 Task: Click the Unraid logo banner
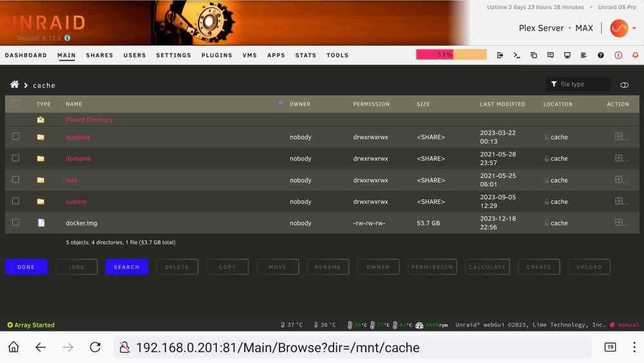(x=45, y=23)
